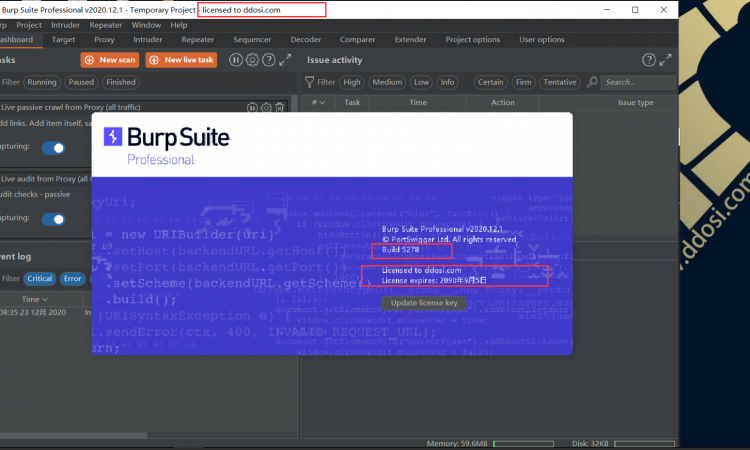Expand the Issue activity panel
The height and width of the screenshot is (450, 750).
pos(665,60)
